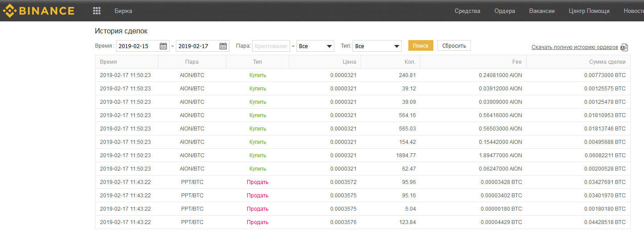Click the quantity 39.12 cell
The height and width of the screenshot is (245, 644).
(409, 89)
